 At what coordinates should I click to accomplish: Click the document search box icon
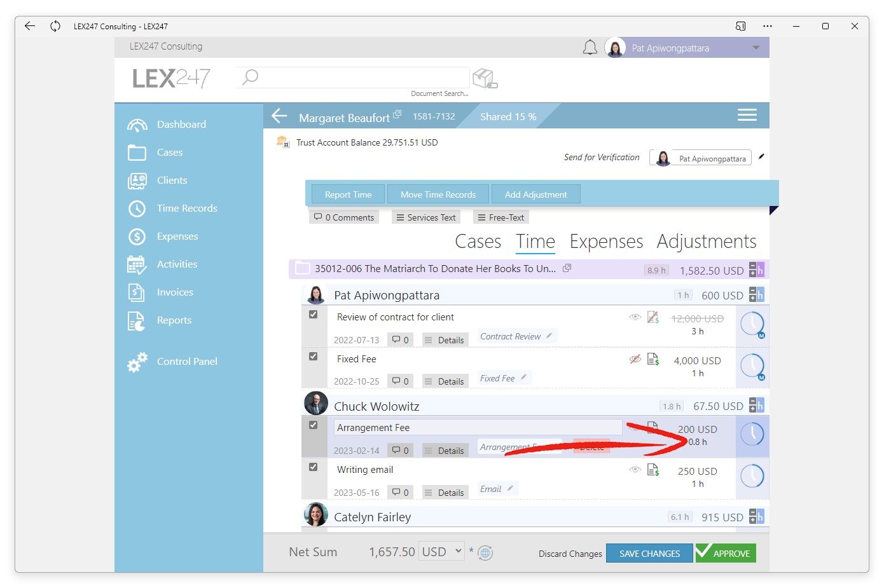point(485,79)
